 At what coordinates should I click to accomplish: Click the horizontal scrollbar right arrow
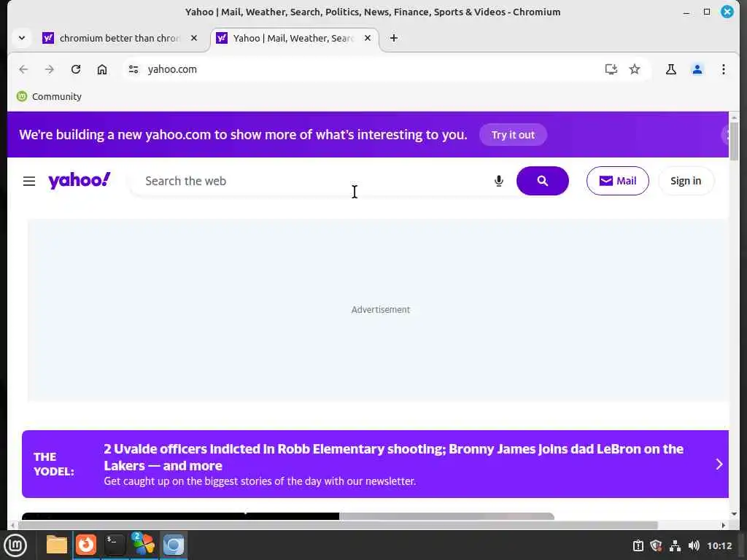tap(723, 525)
